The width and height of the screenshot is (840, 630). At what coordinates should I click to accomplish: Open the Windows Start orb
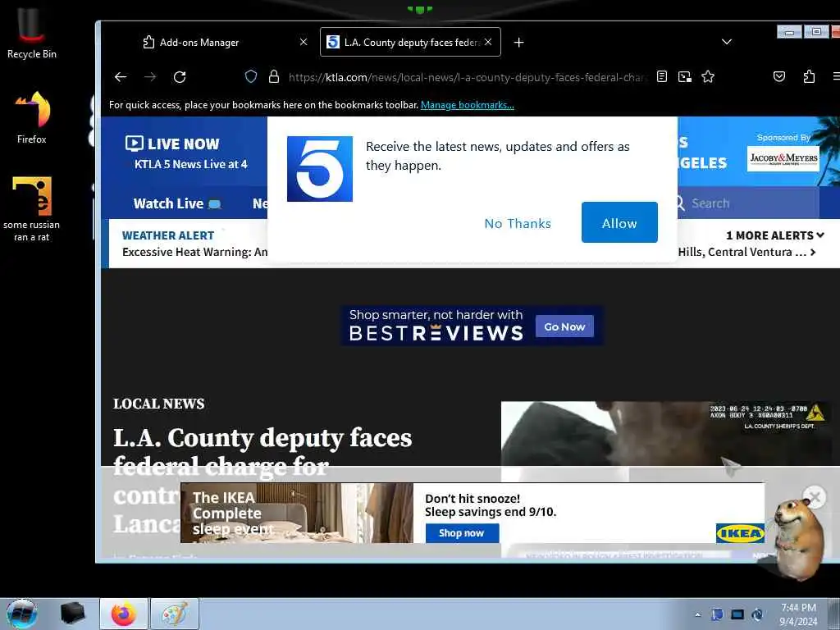[21, 614]
